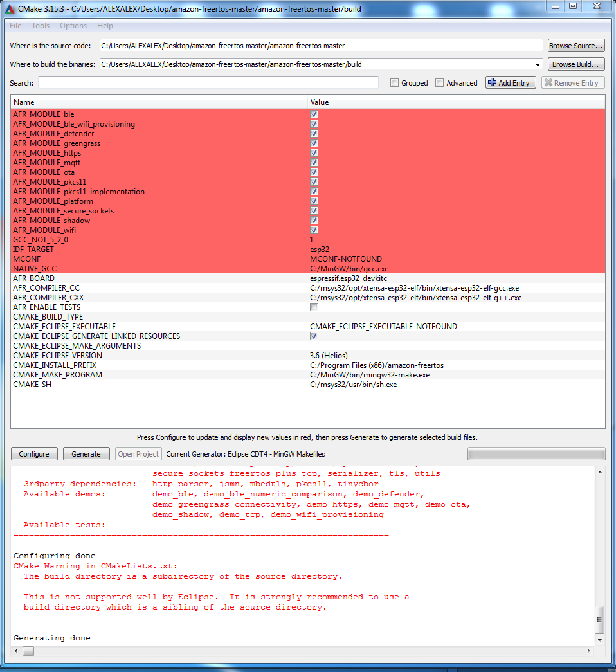Toggle the Advanced checkbox
This screenshot has height=672, width=616.
pos(439,83)
